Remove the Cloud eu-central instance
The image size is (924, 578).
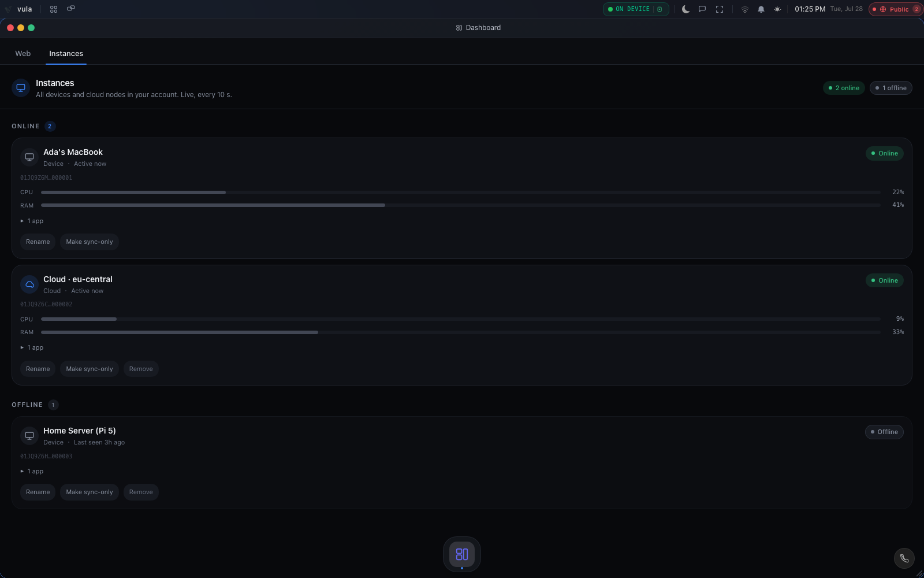pos(141,369)
